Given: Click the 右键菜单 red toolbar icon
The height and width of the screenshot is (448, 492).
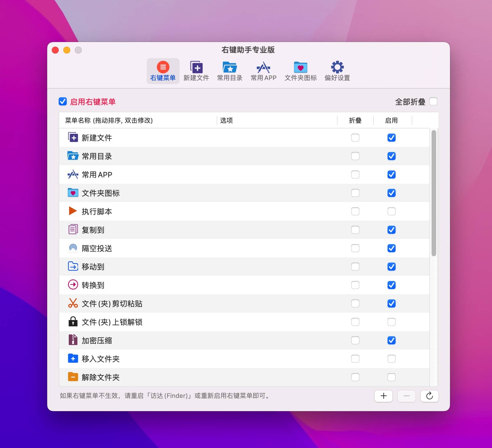Looking at the screenshot, I should (x=163, y=67).
